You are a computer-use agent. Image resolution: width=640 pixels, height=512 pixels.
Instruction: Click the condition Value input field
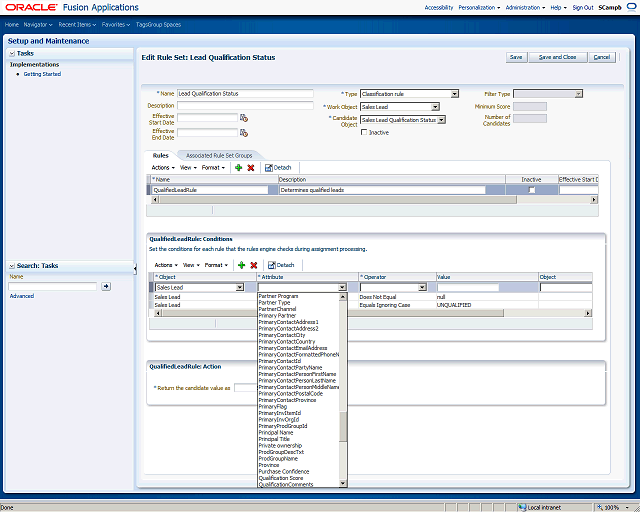pyautogui.click(x=468, y=287)
